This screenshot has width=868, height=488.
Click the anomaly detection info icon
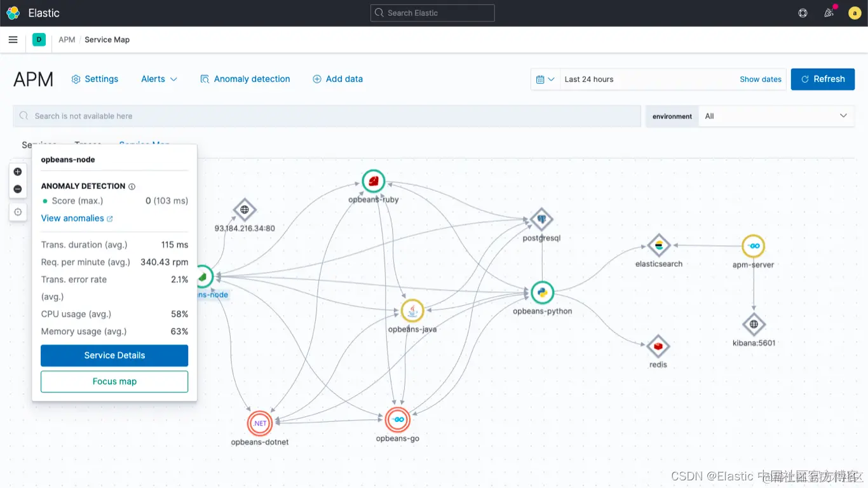(132, 186)
